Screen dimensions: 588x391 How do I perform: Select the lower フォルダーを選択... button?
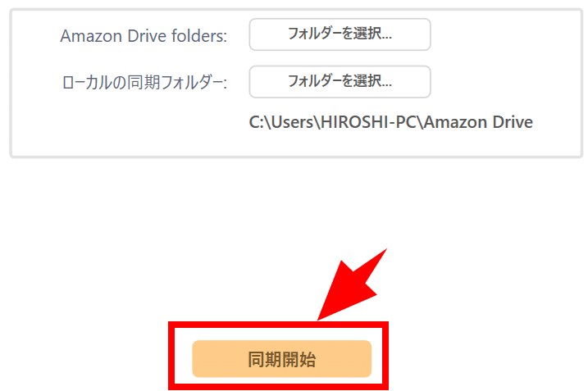click(x=340, y=81)
